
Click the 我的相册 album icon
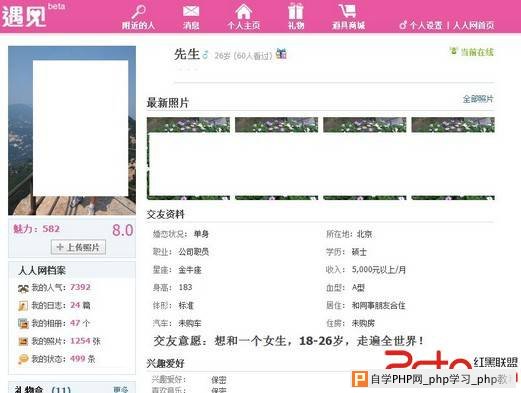[x=23, y=323]
